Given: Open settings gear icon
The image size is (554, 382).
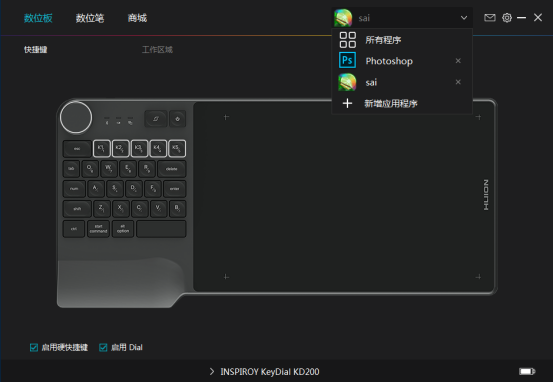Looking at the screenshot, I should pos(507,18).
